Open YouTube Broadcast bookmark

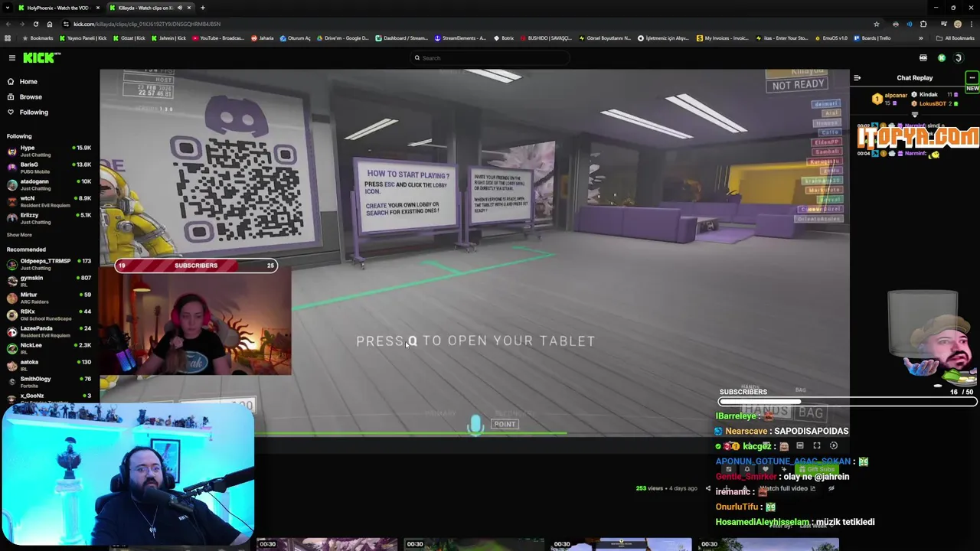(x=218, y=38)
